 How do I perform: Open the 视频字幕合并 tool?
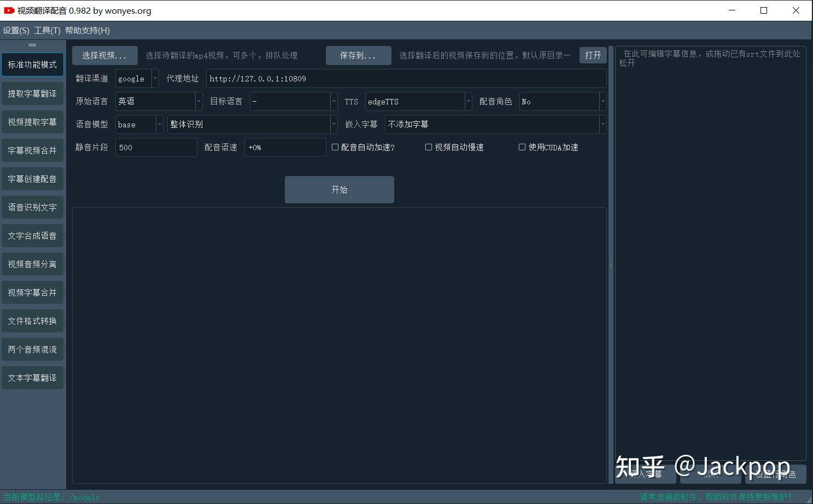tap(32, 292)
